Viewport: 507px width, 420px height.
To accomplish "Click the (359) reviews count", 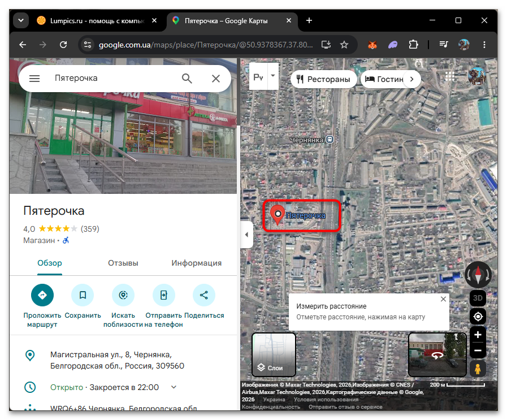I will click(90, 229).
